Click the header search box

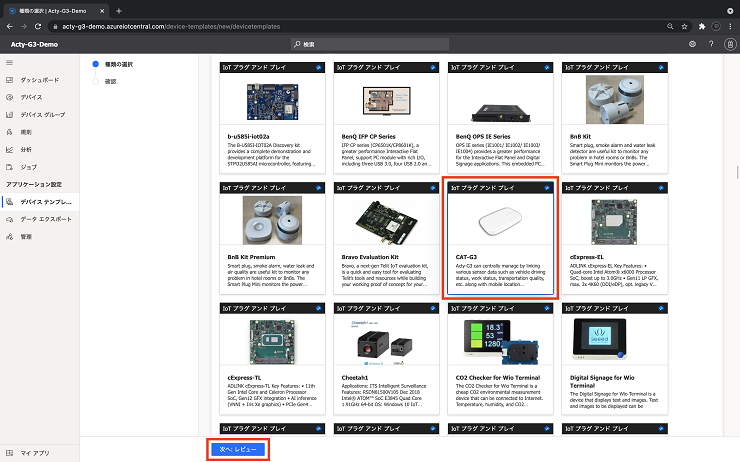(x=370, y=44)
